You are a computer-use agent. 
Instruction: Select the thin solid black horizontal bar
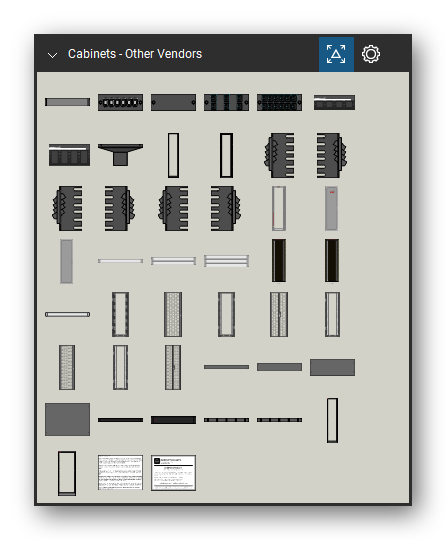[x=120, y=420]
